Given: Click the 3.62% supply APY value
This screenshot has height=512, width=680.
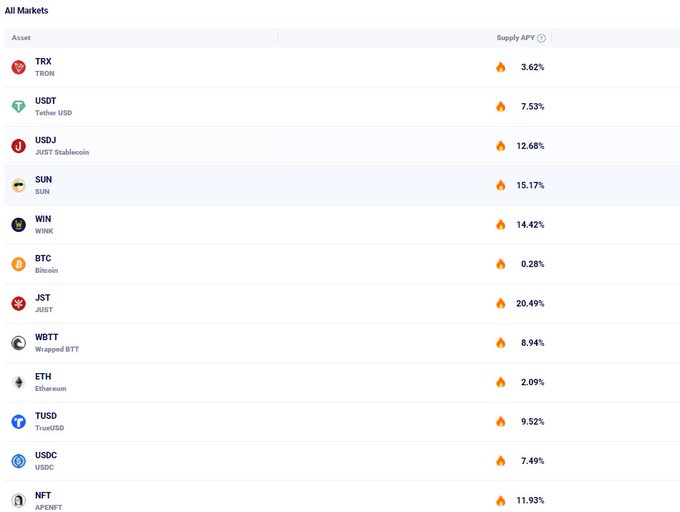Looking at the screenshot, I should [x=533, y=67].
